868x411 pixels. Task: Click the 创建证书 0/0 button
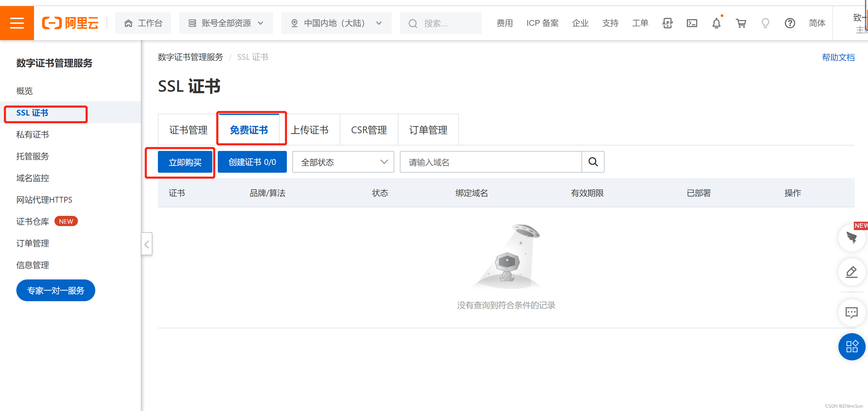point(252,162)
